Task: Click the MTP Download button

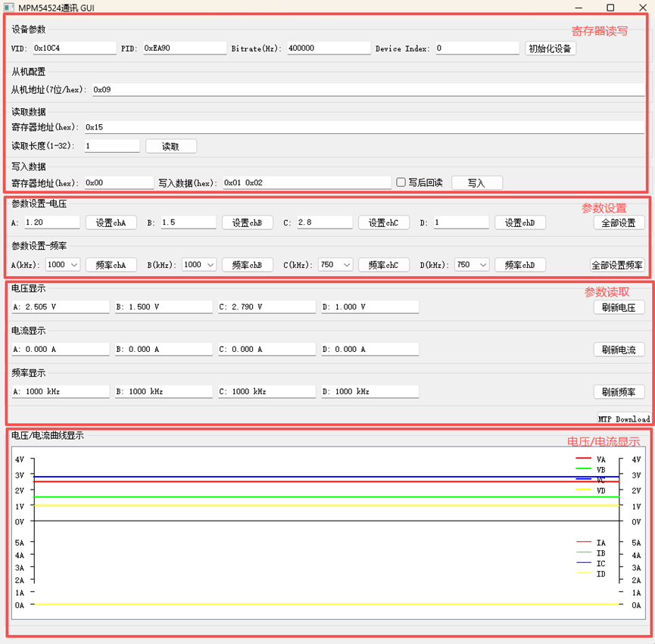Action: coord(623,418)
